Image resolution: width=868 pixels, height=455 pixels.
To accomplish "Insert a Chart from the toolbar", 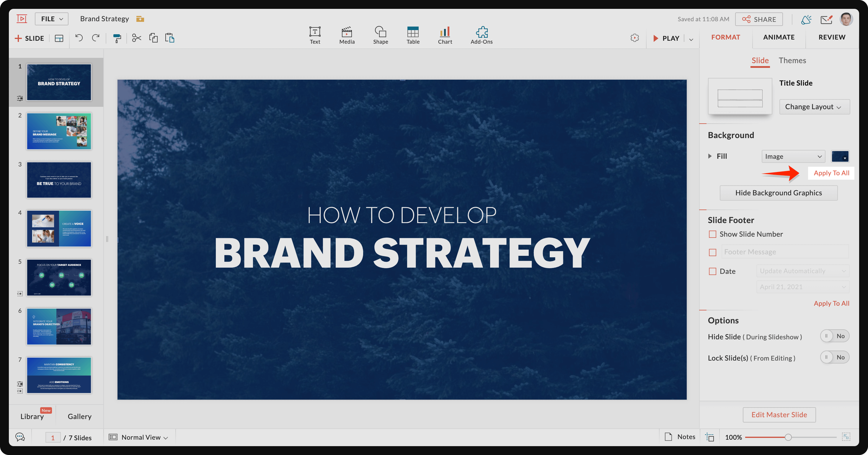I will coord(445,35).
